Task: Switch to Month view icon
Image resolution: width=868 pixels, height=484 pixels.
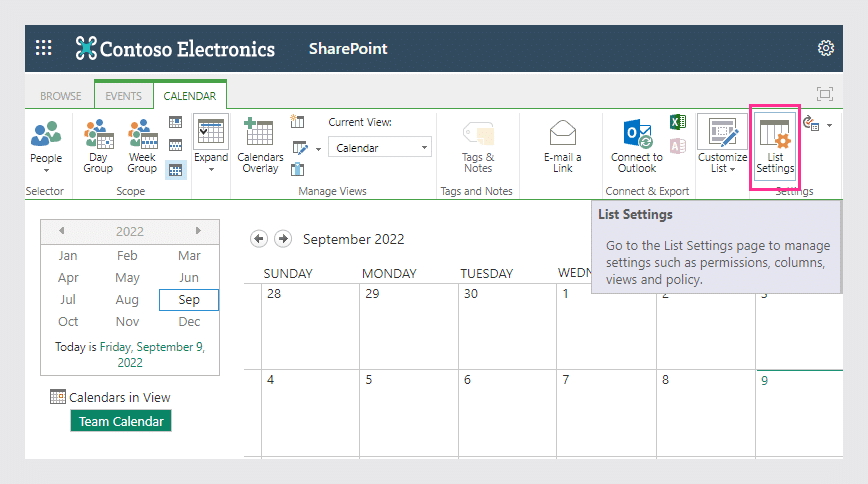Action: coord(175,170)
